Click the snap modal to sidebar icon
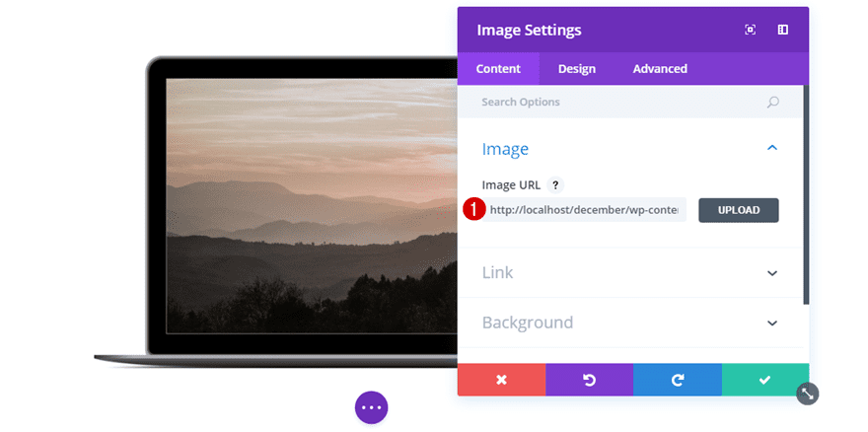868x432 pixels. (783, 30)
